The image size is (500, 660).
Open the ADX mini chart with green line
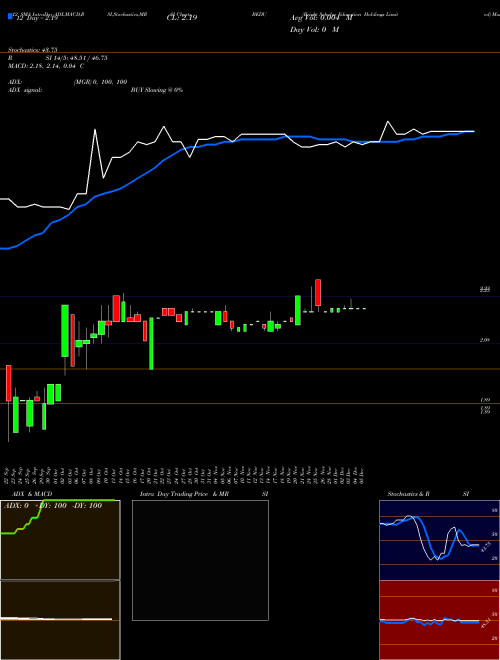(x=60, y=540)
